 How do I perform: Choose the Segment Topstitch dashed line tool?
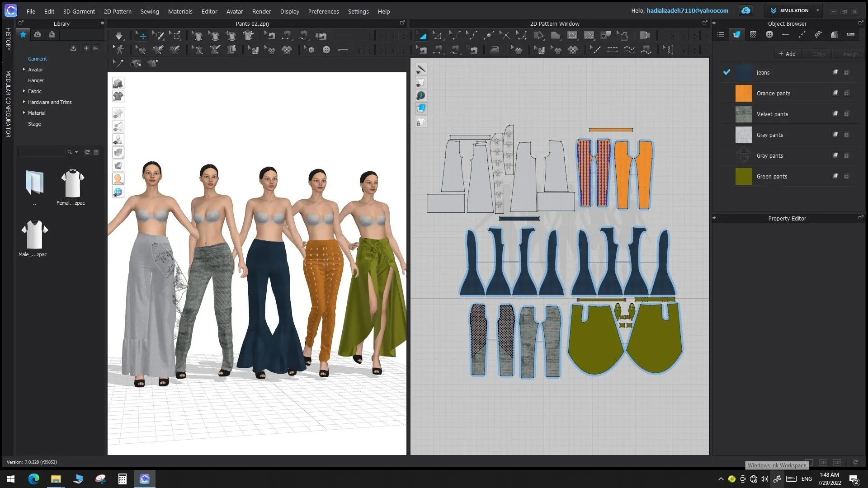(x=612, y=50)
